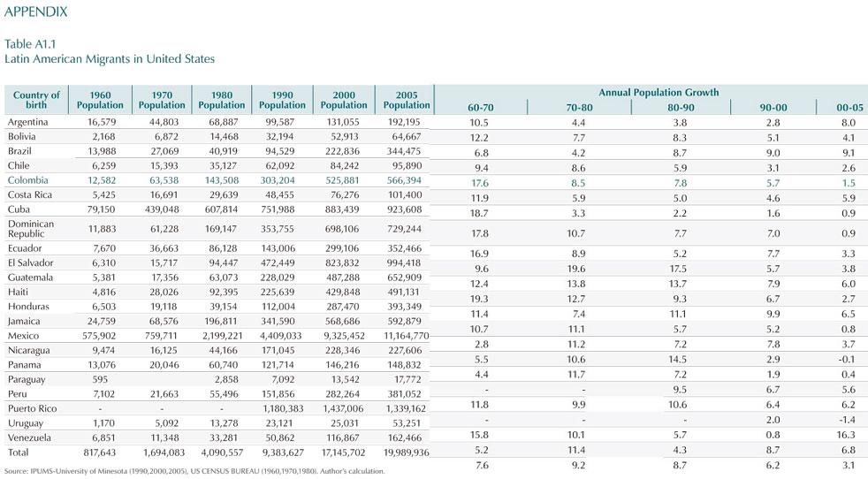Select the 1990 Population column header

(282, 100)
